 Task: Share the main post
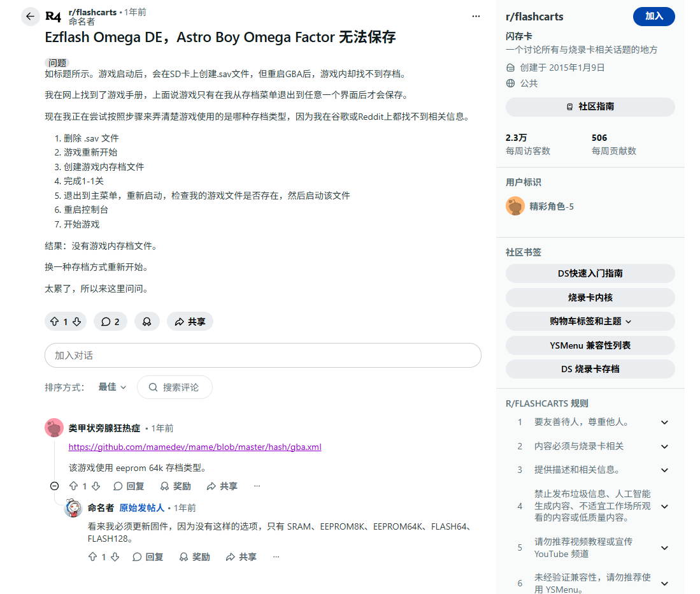[x=190, y=322]
